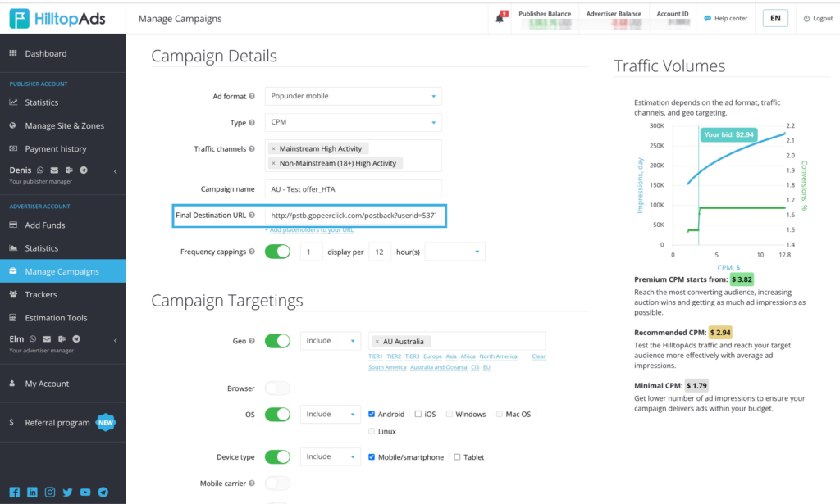Disable the Device type toggle
840x504 pixels.
tap(277, 457)
